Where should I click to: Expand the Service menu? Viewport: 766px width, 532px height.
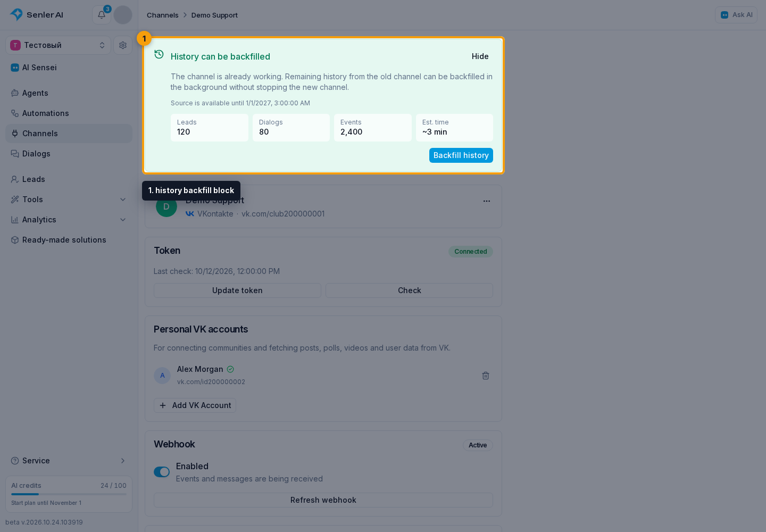[x=69, y=461]
